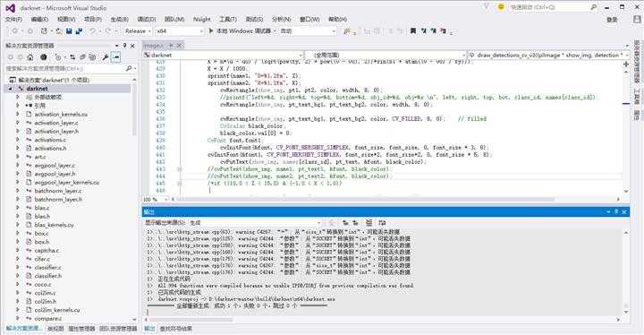Open the draw_detections_cv_v3 member dropdown
Image resolution: width=644 pixels, height=335 pixels.
tap(548, 55)
